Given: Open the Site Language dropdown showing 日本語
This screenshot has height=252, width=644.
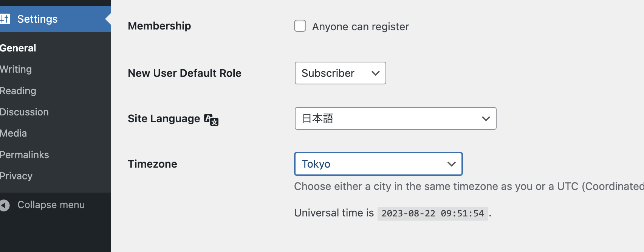Looking at the screenshot, I should (395, 118).
